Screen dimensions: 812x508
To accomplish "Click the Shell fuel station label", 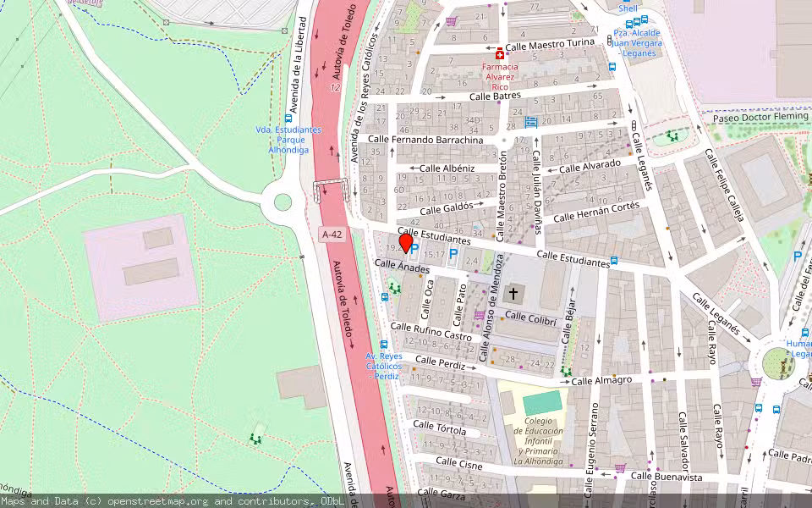I will point(628,8).
